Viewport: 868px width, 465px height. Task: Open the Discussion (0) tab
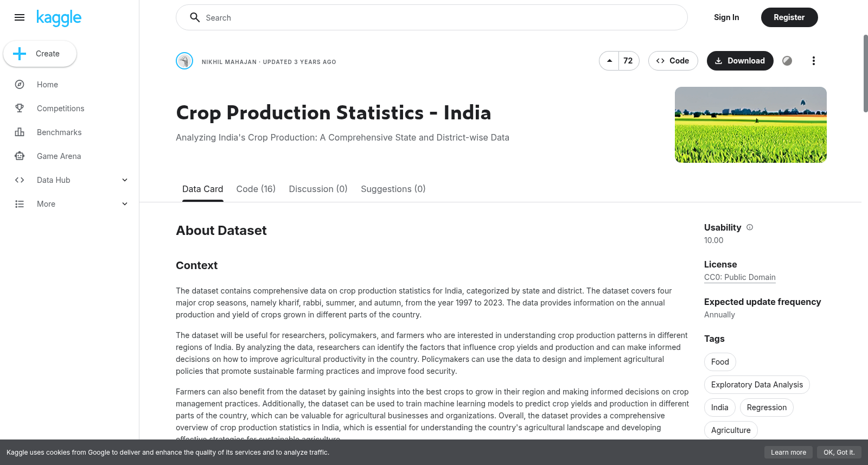318,189
